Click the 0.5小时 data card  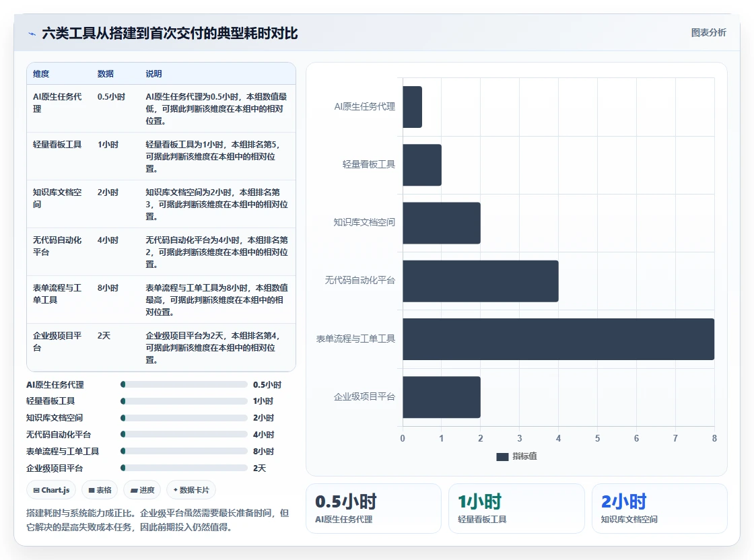click(x=373, y=509)
